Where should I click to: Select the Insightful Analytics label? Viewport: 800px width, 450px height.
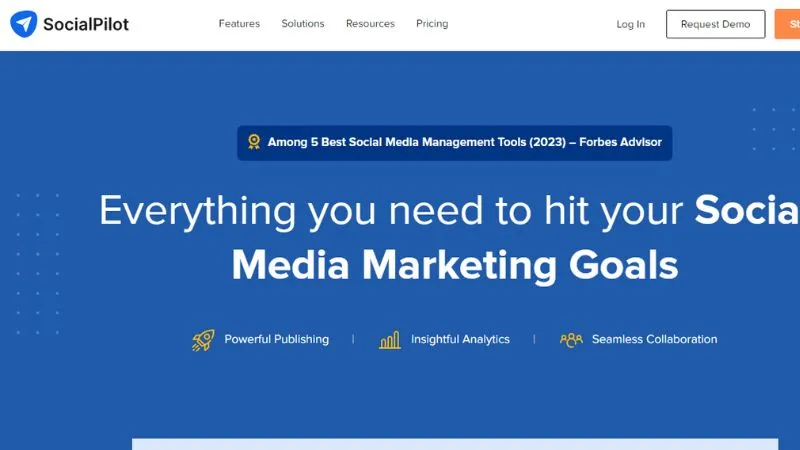(x=460, y=339)
